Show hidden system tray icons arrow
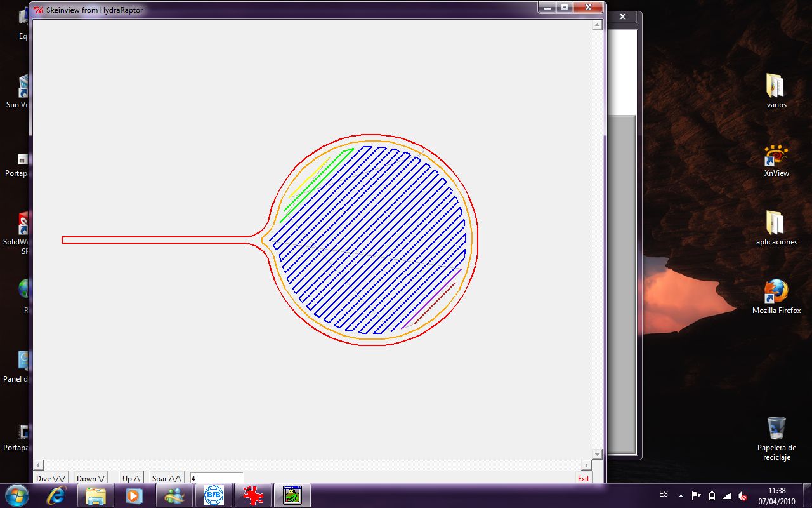The image size is (812, 508). click(x=681, y=495)
